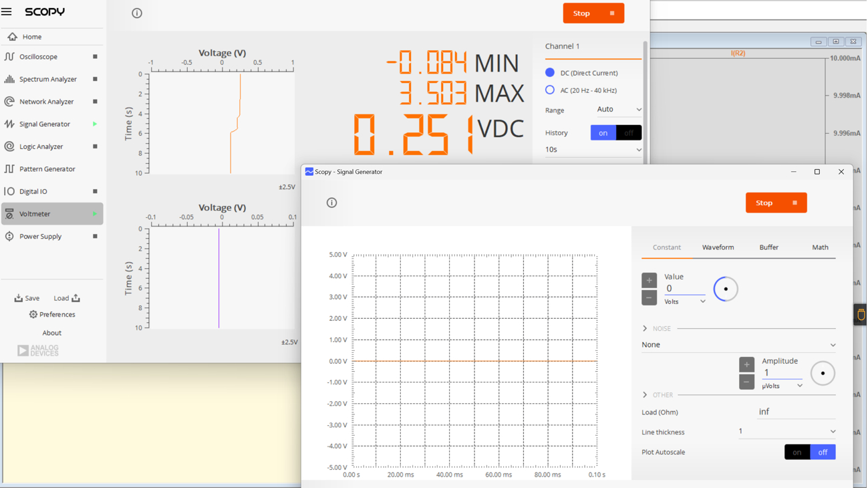Screen dimensions: 868x488
Task: Toggle run square next to Oscilloscope
Action: tap(95, 57)
